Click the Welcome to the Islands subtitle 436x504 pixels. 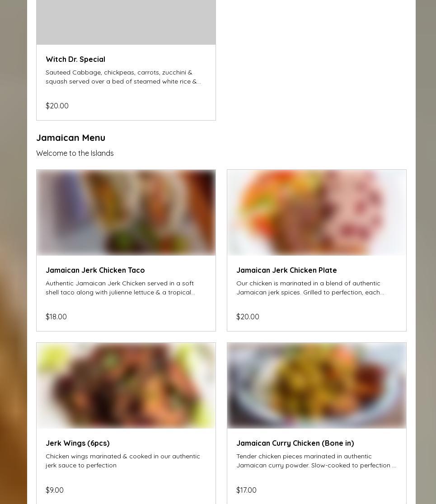pyautogui.click(x=75, y=153)
